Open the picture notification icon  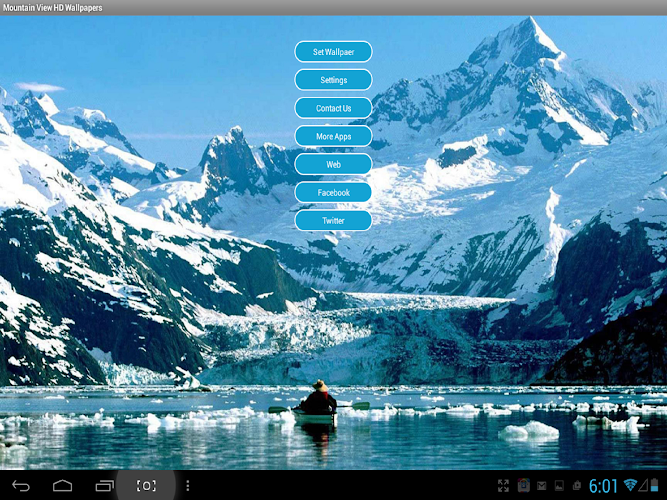[559, 486]
